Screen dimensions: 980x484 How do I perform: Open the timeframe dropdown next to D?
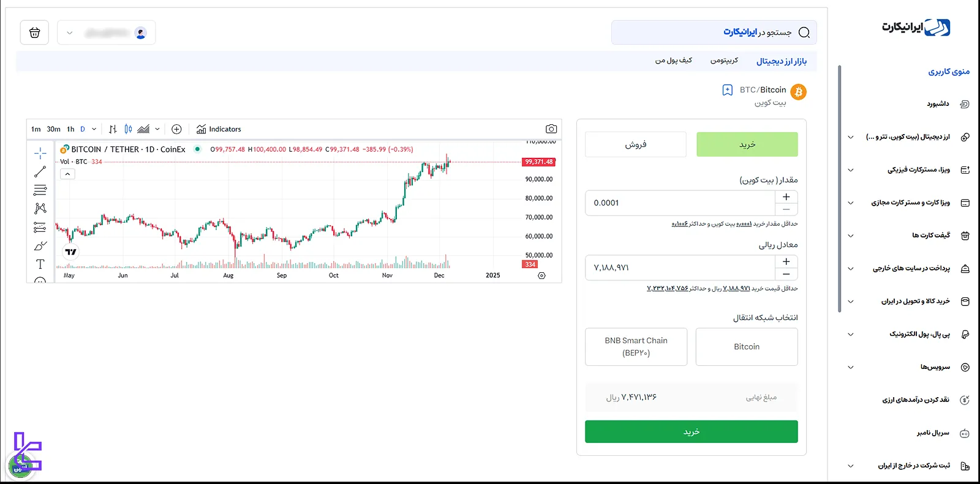point(94,129)
